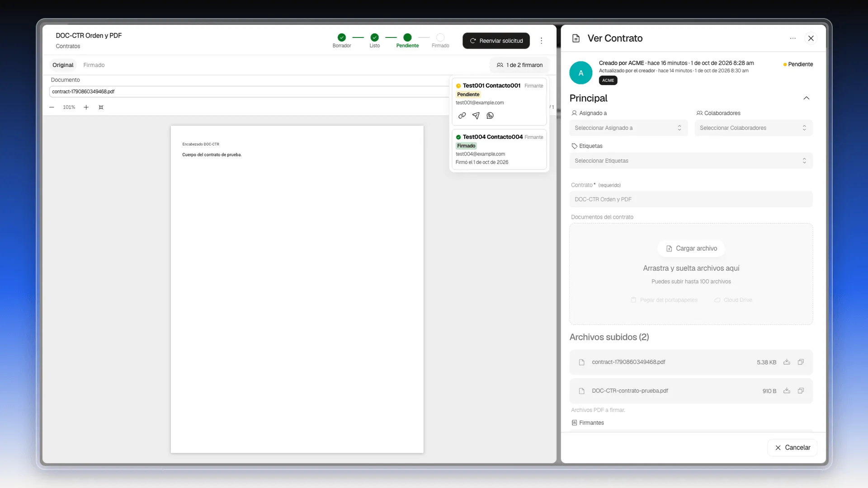
Task: Open the Seleccionar Etiquetas dropdown
Action: tap(691, 161)
